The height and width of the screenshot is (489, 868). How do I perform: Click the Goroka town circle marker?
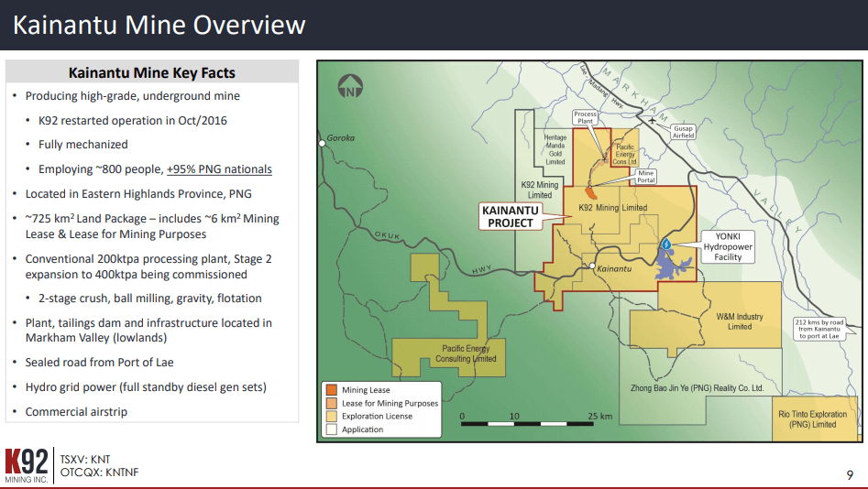[323, 143]
